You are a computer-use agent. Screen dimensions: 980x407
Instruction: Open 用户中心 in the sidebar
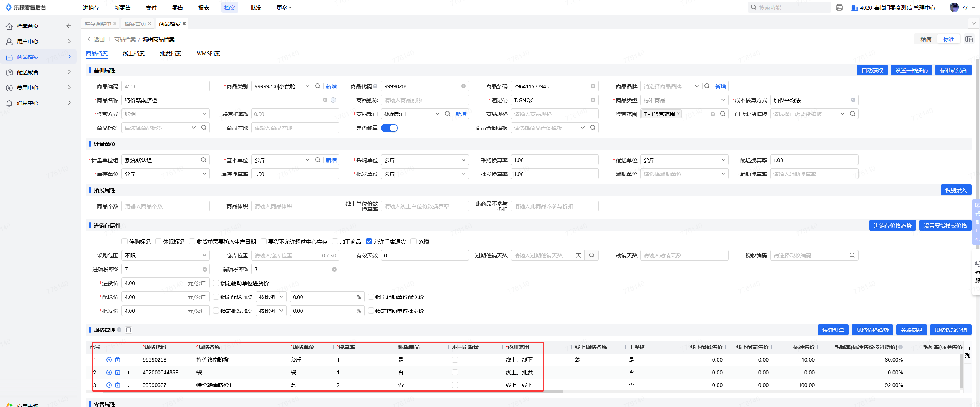coord(38,42)
